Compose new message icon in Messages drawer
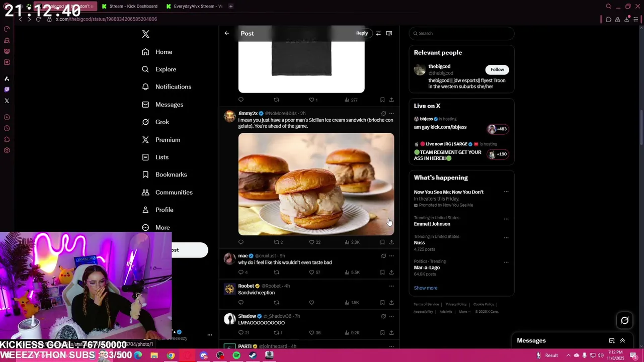 click(x=612, y=341)
